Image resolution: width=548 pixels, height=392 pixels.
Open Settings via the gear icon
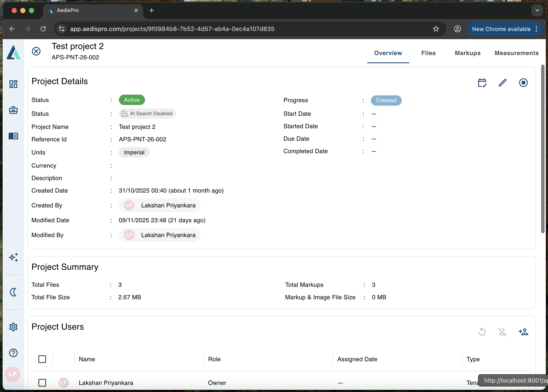13,327
